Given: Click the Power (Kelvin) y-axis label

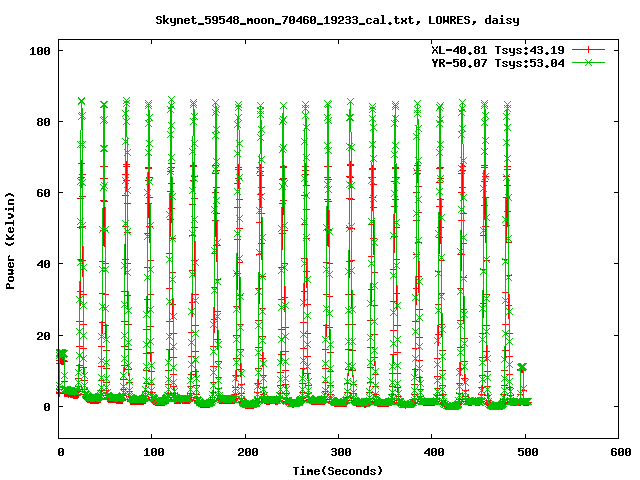Looking at the screenshot, I should [x=10, y=241].
